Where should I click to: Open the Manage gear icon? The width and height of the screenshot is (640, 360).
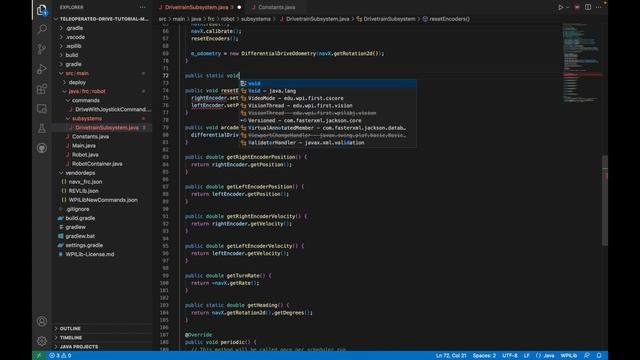[x=42, y=341]
